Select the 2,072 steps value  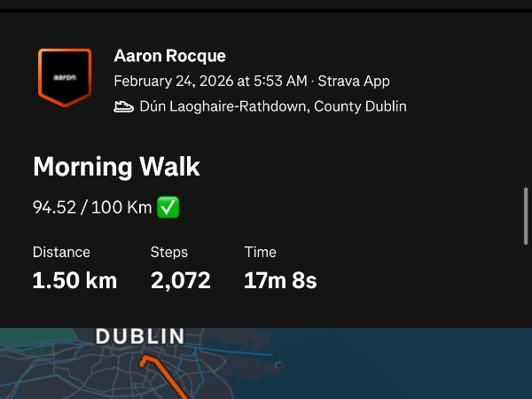(180, 281)
